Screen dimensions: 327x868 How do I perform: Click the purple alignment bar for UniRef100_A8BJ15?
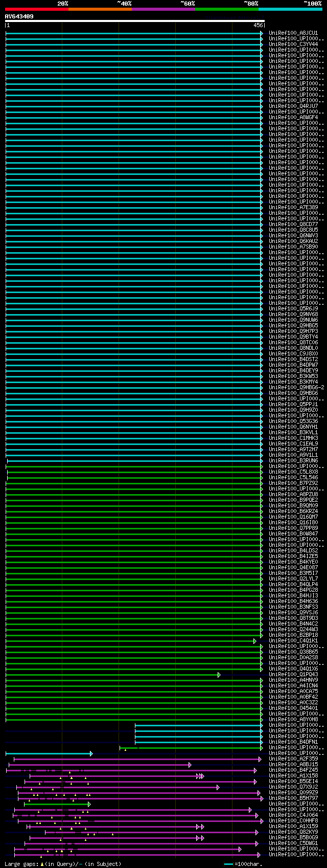(100, 765)
